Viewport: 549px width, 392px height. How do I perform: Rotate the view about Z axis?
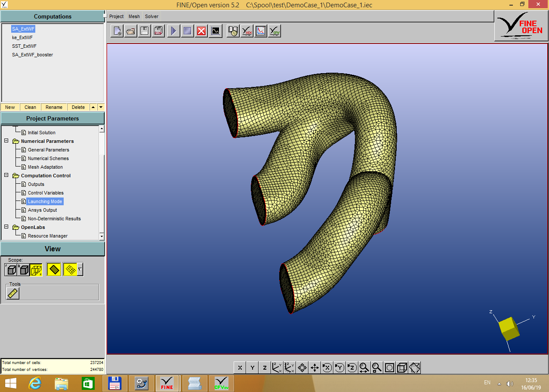click(x=352, y=367)
